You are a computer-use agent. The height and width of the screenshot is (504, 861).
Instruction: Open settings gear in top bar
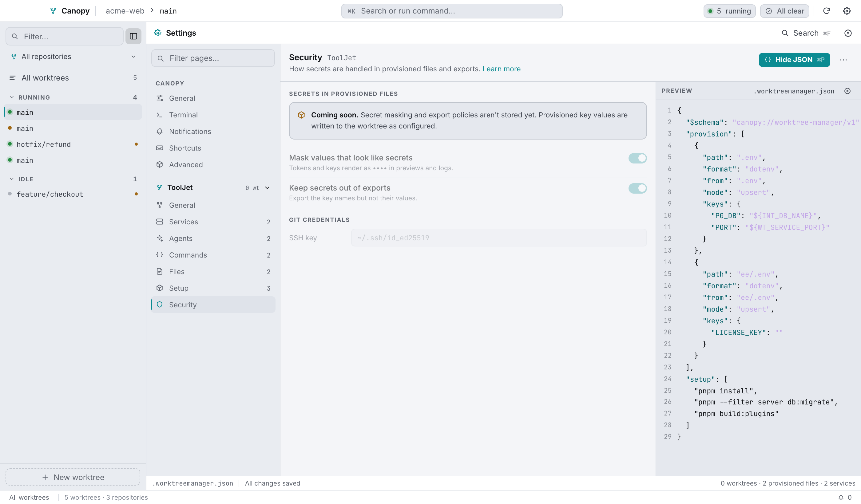pos(847,11)
